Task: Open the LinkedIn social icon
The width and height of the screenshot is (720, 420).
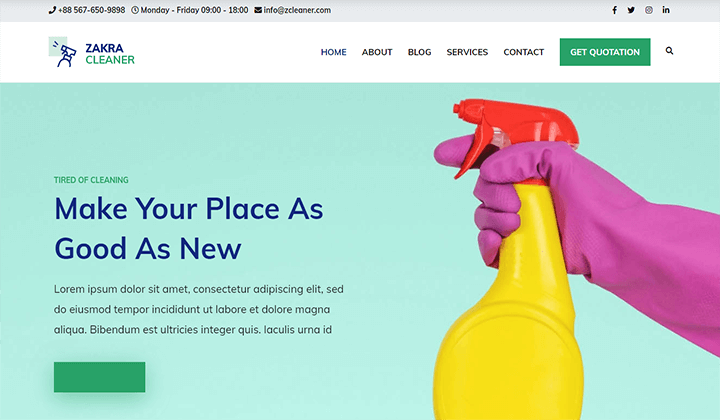Action: 666,10
